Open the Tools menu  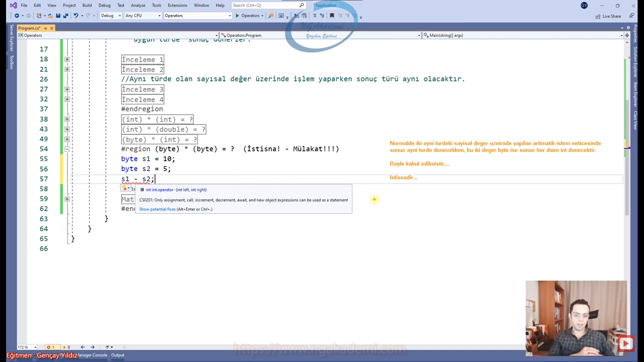point(156,5)
